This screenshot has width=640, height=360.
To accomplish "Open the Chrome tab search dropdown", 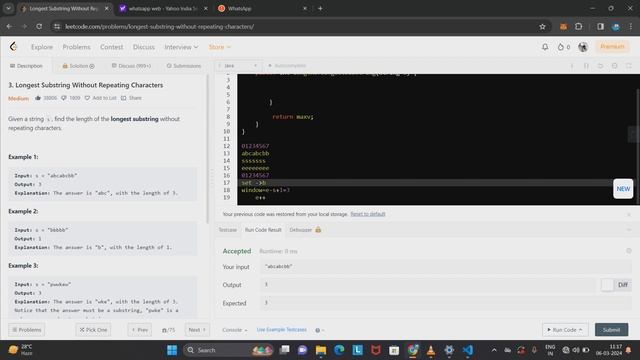I will click(8, 8).
